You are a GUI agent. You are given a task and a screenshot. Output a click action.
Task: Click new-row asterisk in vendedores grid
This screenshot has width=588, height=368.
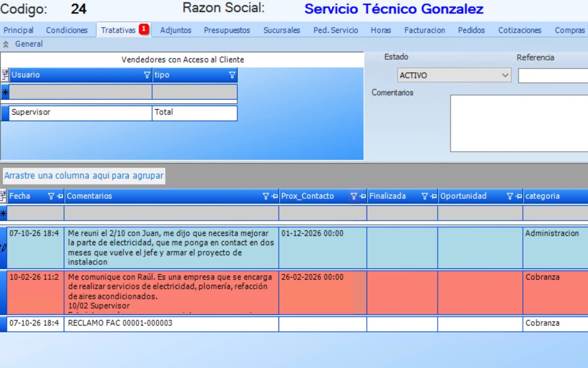(x=5, y=92)
